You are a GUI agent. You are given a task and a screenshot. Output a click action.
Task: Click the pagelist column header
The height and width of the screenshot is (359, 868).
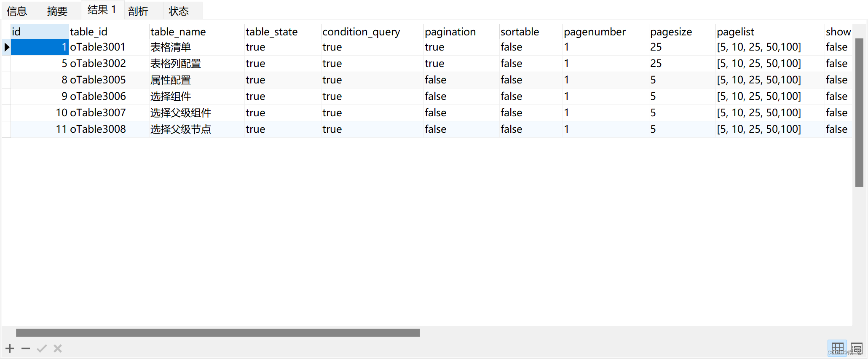(x=770, y=32)
